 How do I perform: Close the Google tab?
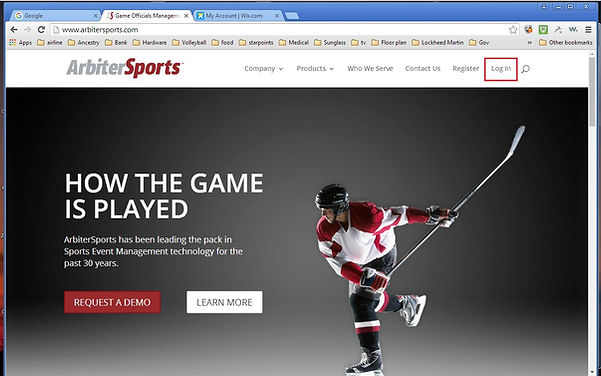tap(95, 16)
